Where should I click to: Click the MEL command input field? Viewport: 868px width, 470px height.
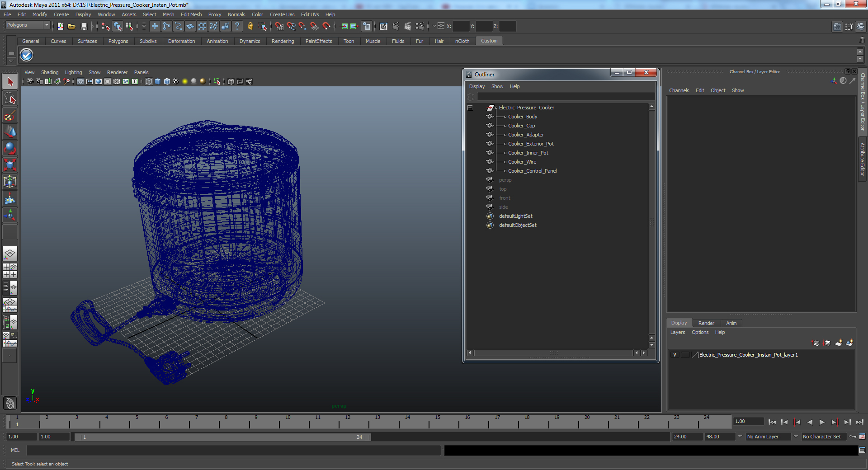point(233,450)
